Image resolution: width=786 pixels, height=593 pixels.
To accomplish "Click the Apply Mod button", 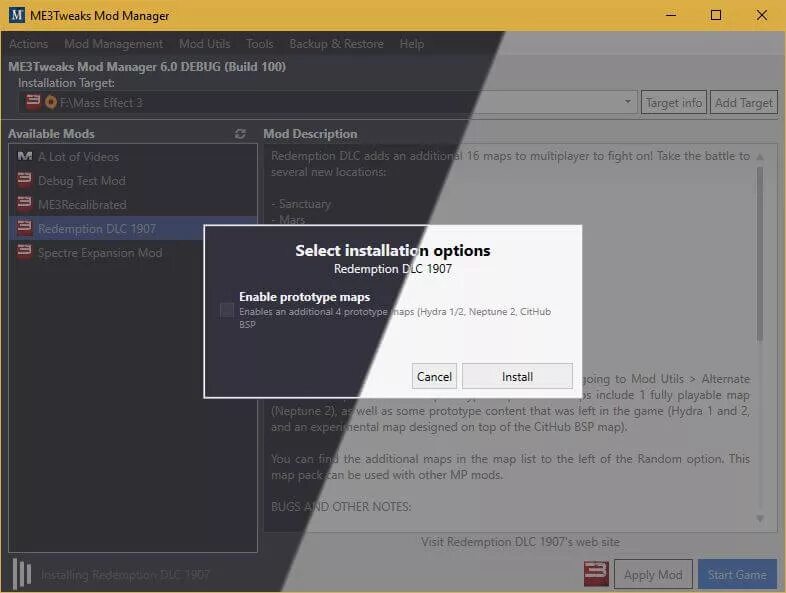I will coord(653,574).
